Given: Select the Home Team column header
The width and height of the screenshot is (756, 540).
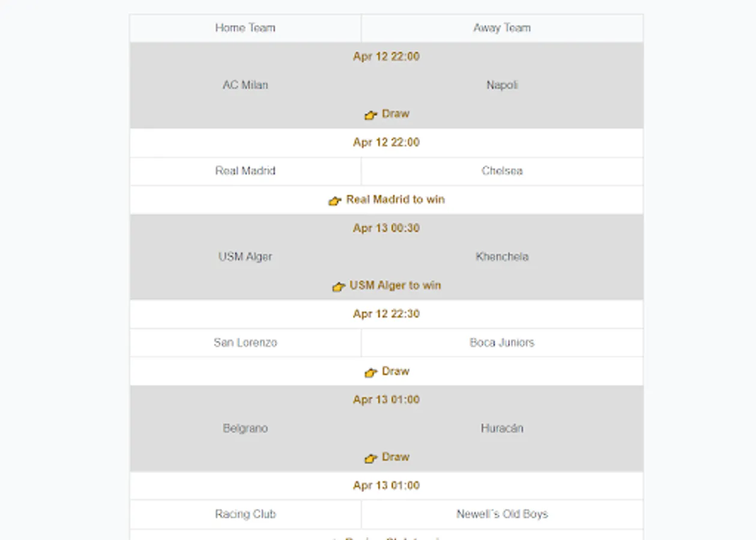Looking at the screenshot, I should 245,28.
